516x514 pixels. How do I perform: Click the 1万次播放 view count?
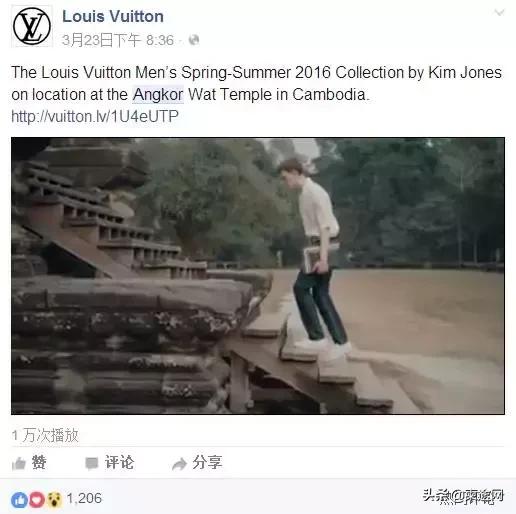tap(45, 435)
